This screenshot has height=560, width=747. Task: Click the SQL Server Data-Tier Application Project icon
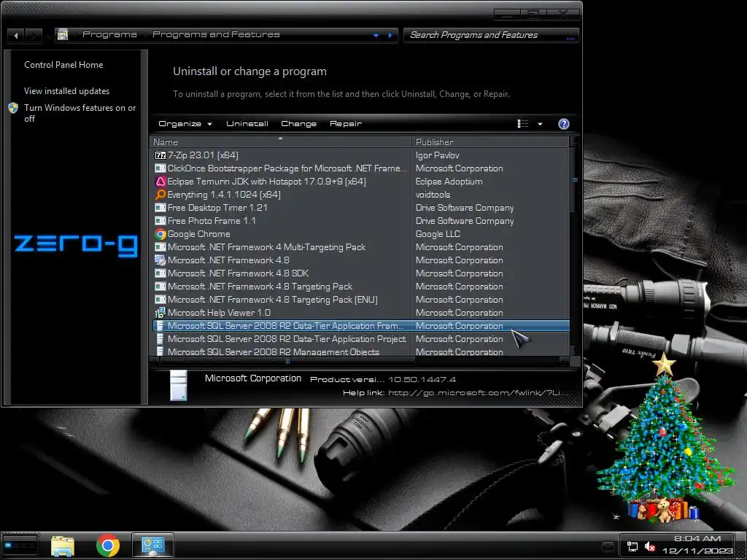coord(160,339)
